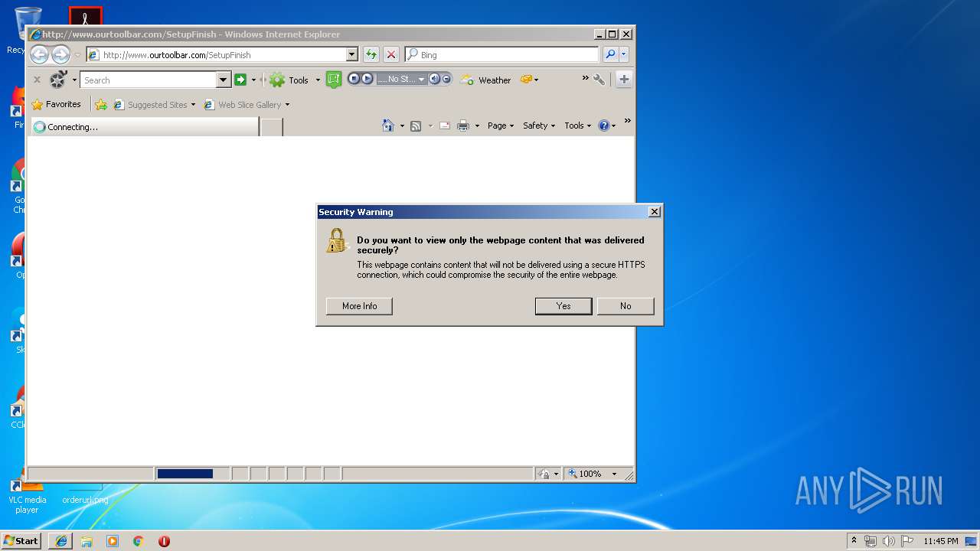
Task: Click the Read Mail envelope icon
Action: [x=444, y=126]
